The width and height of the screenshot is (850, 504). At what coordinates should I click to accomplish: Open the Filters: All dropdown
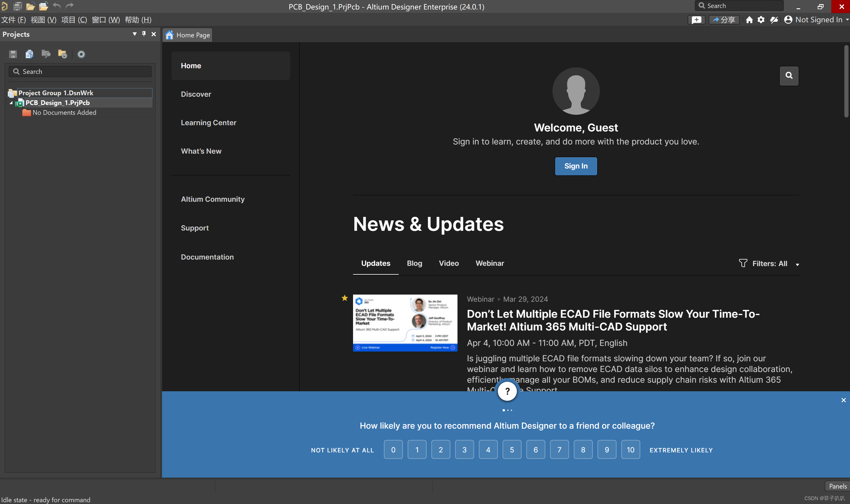tap(769, 263)
